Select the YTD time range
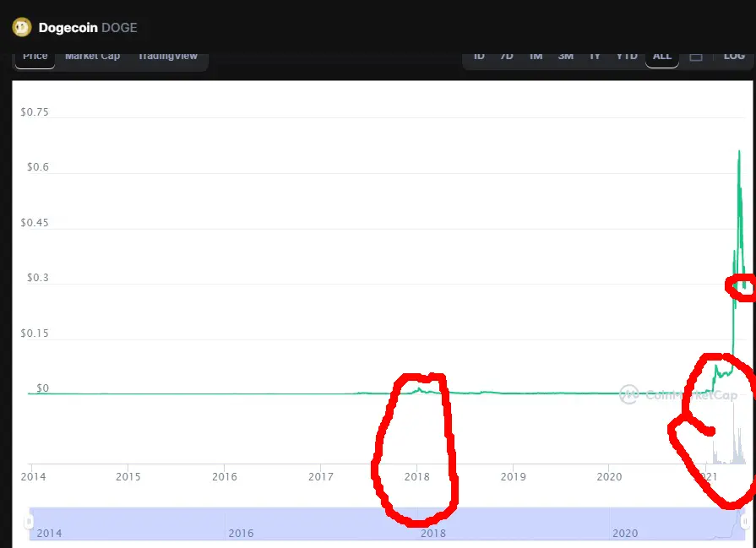This screenshot has width=756, height=548. 627,57
